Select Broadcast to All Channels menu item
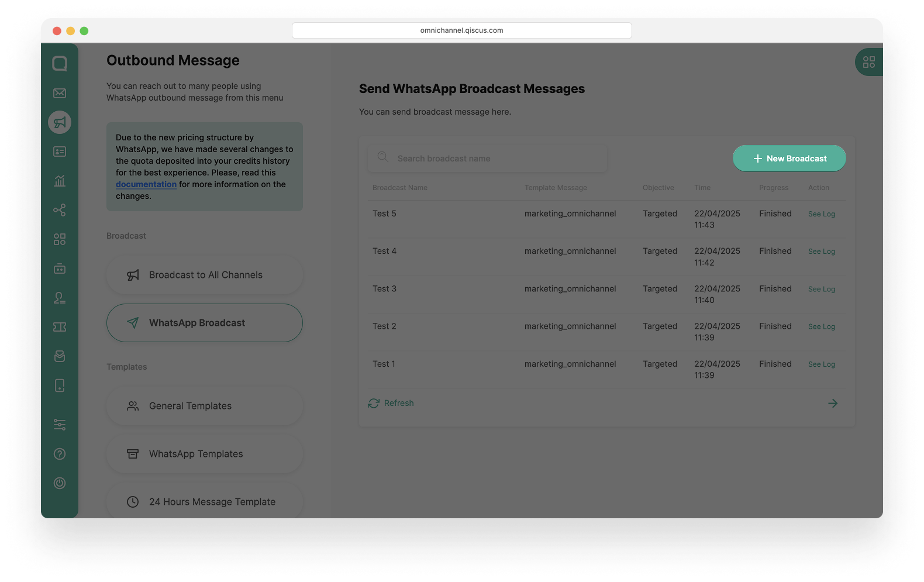Image resolution: width=924 pixels, height=582 pixels. coord(205,275)
